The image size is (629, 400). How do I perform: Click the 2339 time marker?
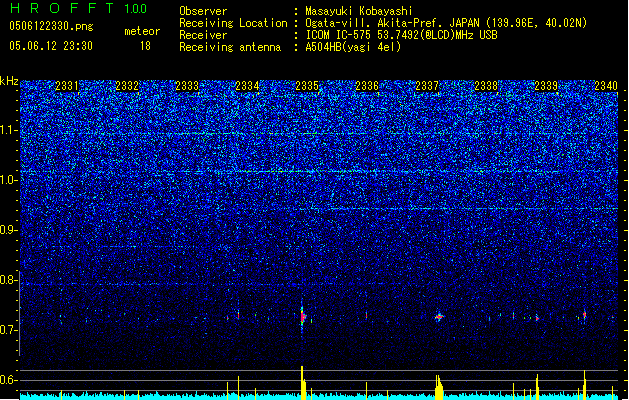pyautogui.click(x=546, y=86)
